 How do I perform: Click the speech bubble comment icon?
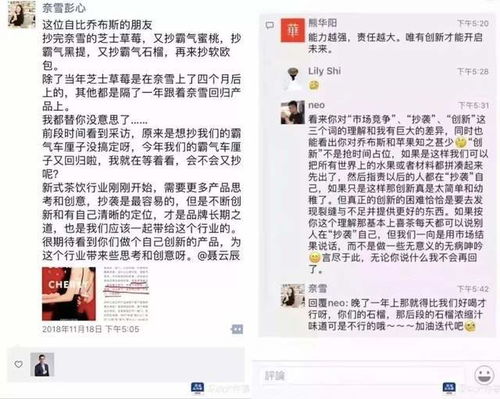point(269,25)
